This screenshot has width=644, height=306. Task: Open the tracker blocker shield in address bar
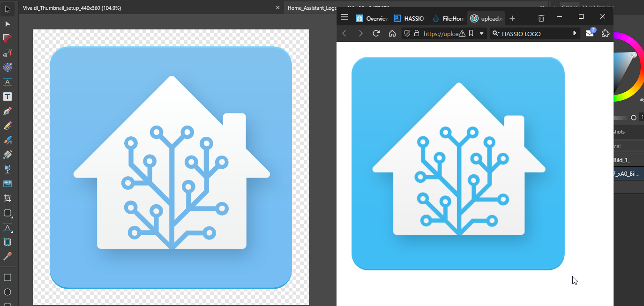coord(407,33)
